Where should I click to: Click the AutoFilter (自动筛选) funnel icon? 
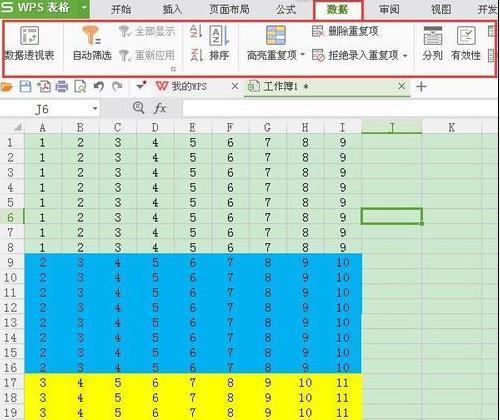[92, 36]
